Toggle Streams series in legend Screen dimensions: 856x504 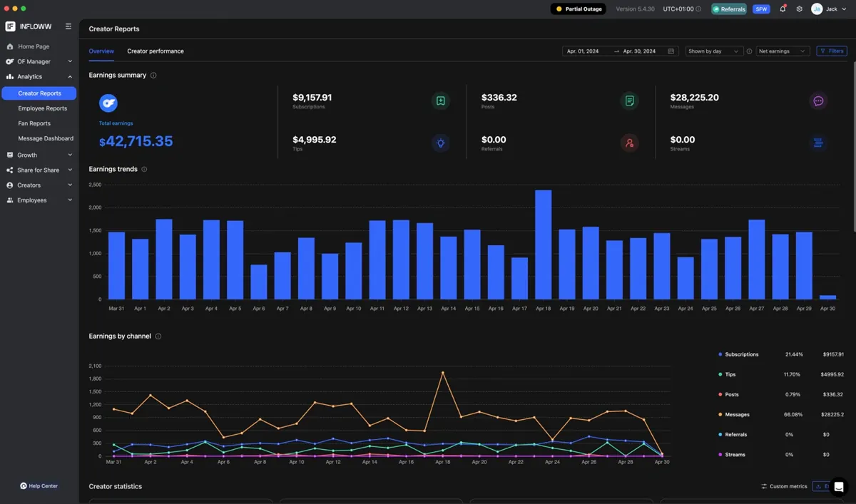click(732, 454)
